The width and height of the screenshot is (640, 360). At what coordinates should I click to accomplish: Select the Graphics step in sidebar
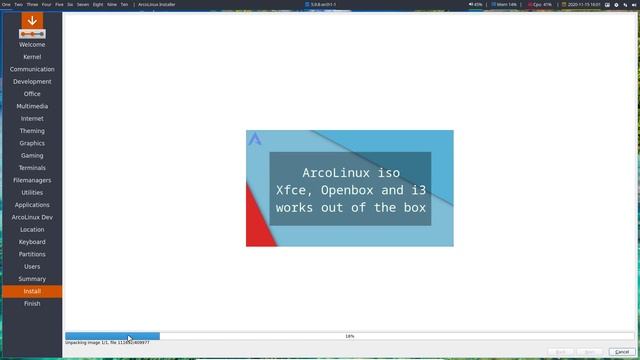(x=32, y=143)
